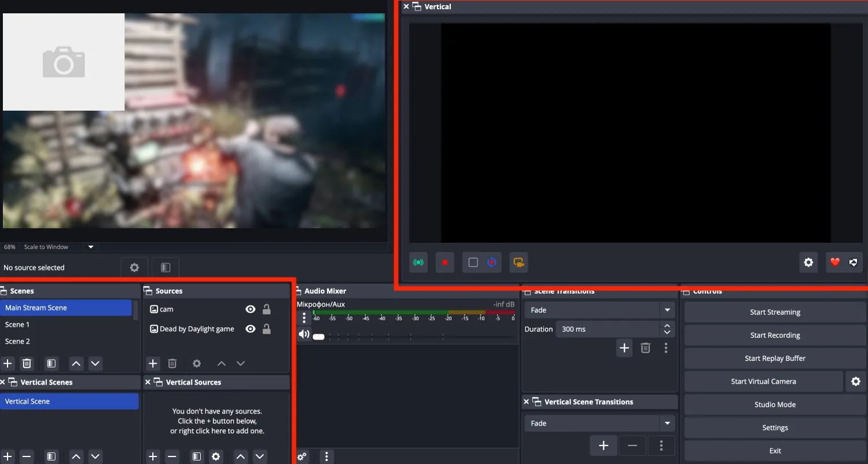Mute Мікрофон/Aux with speaker icon
The image size is (868, 464).
[x=304, y=334]
